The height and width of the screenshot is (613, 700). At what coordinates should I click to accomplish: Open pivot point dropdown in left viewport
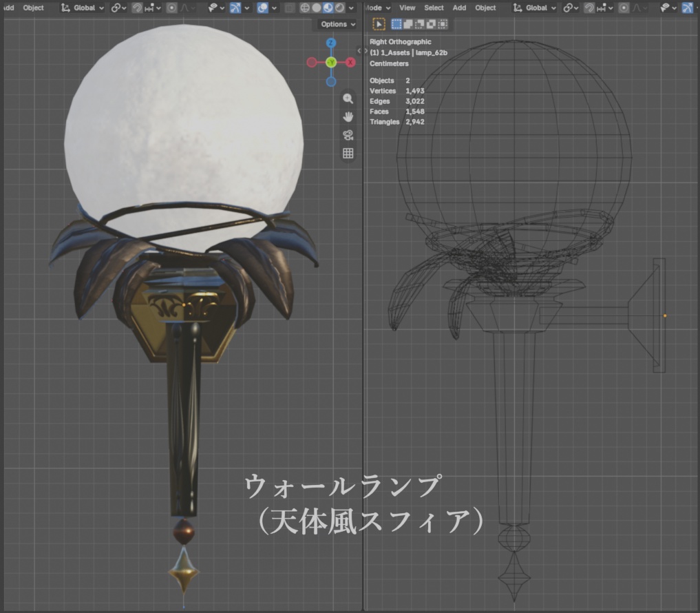tap(118, 8)
